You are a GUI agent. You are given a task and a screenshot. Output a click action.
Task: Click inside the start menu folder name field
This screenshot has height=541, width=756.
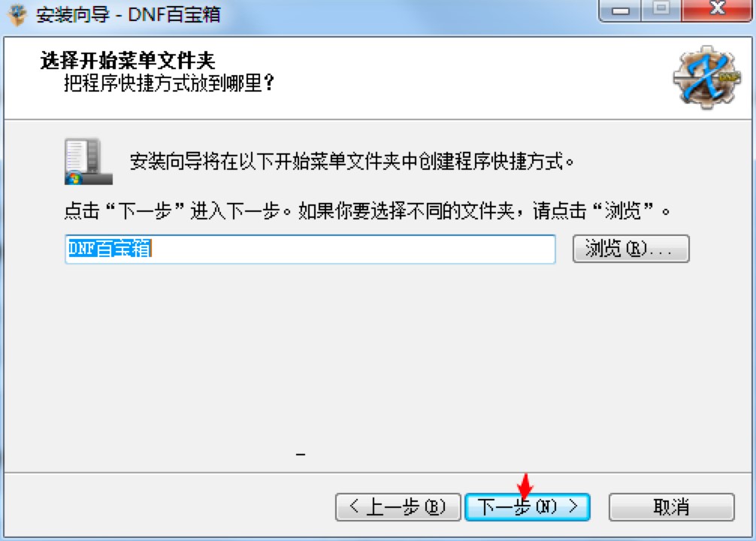tap(310, 249)
